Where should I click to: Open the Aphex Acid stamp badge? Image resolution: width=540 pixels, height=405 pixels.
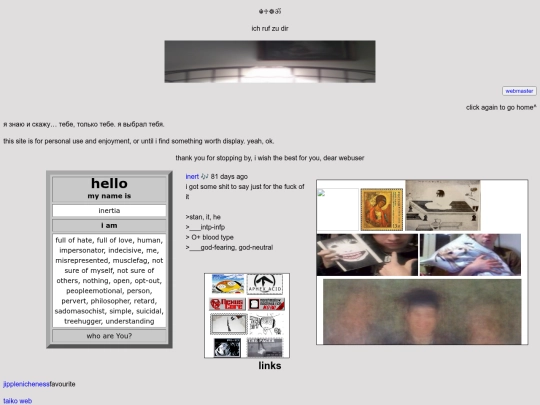click(x=265, y=284)
